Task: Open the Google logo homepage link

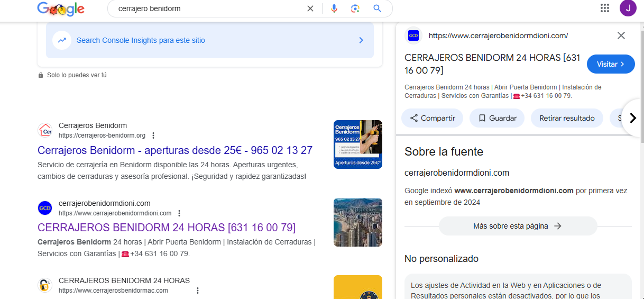Action: pos(61,8)
